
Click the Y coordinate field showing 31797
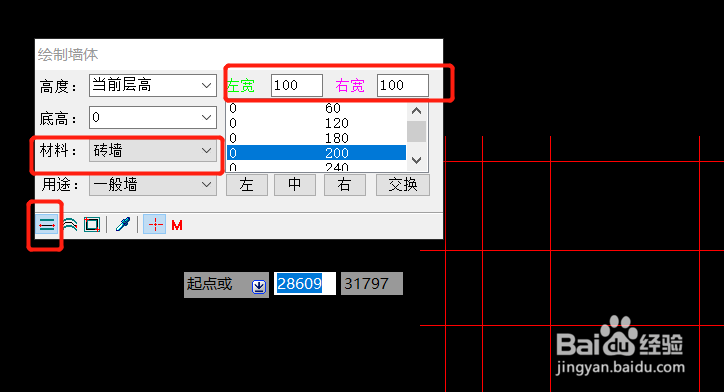point(372,283)
